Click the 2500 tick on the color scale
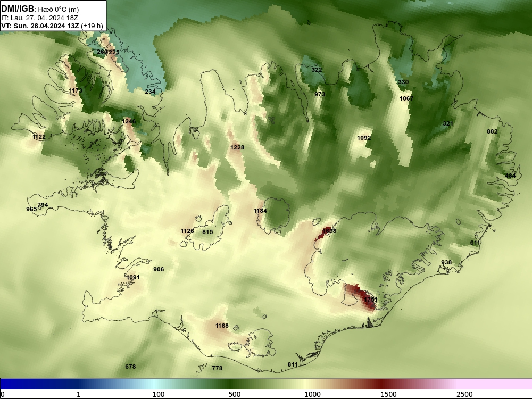This screenshot has width=532, height=399. 464,394
